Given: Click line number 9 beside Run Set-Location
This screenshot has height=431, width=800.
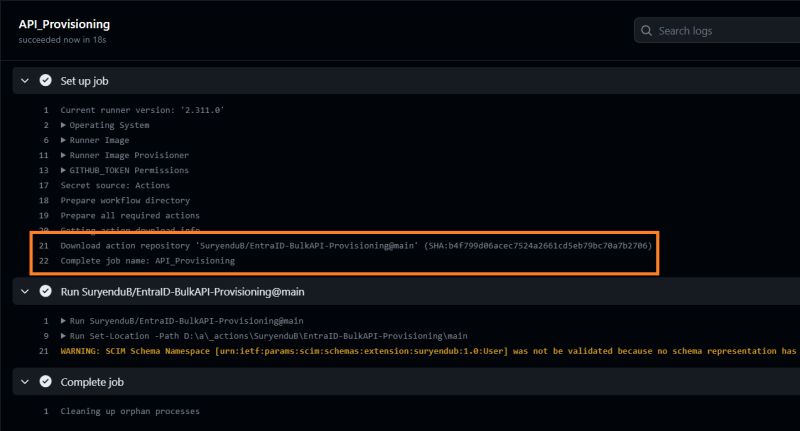Looking at the screenshot, I should tap(46, 336).
